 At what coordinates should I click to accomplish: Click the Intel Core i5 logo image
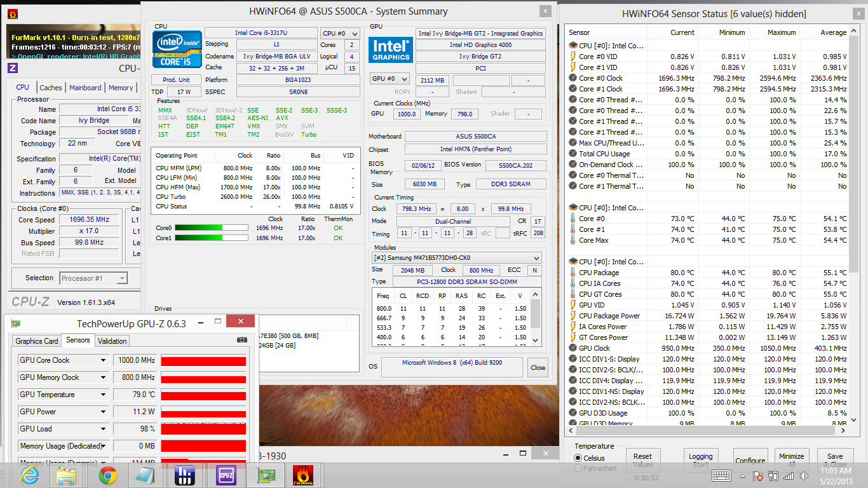(x=177, y=50)
